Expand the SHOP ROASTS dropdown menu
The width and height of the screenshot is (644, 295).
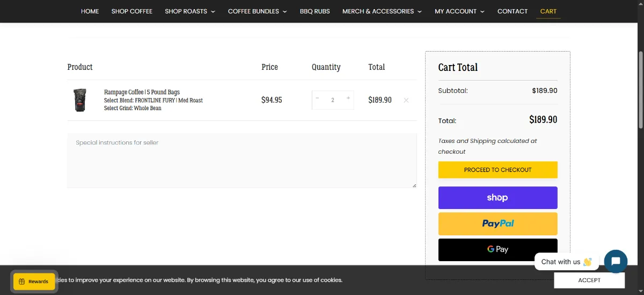pos(190,11)
